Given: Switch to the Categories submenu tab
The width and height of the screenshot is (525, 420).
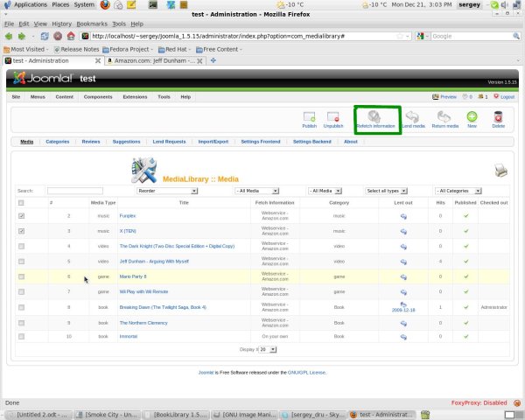Looking at the screenshot, I should click(58, 142).
